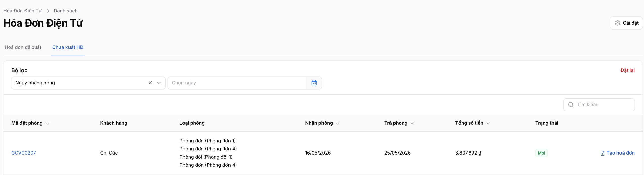Click the green Mới status badge
The image size is (644, 175).
[x=541, y=153]
